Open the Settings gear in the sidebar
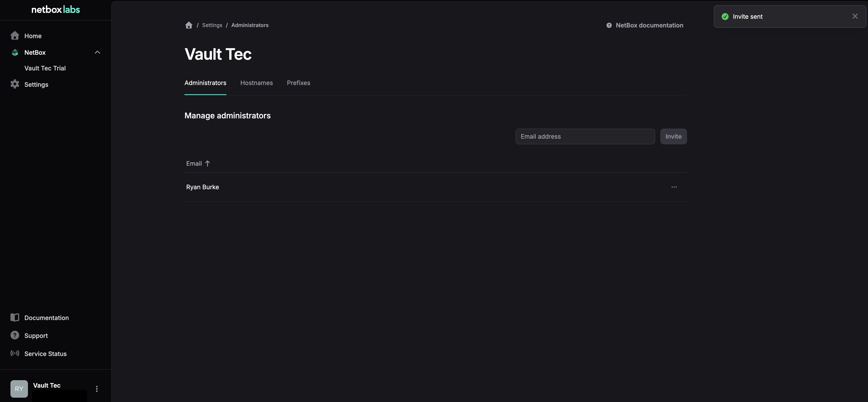This screenshot has height=402, width=868. pos(15,84)
